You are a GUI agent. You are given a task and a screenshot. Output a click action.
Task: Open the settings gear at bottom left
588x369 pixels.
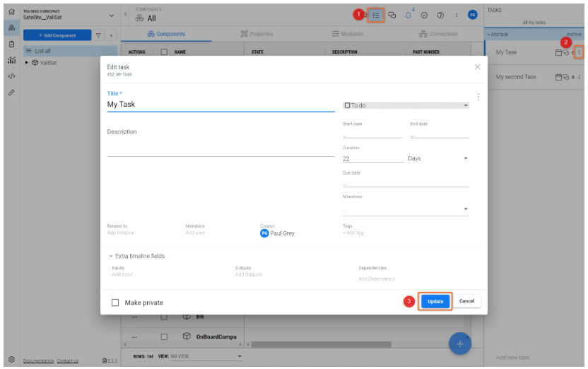coord(11,359)
